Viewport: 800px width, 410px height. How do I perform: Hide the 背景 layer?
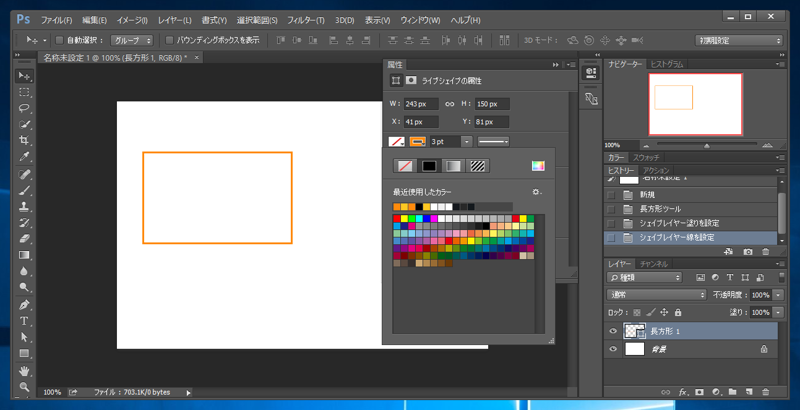(x=613, y=349)
